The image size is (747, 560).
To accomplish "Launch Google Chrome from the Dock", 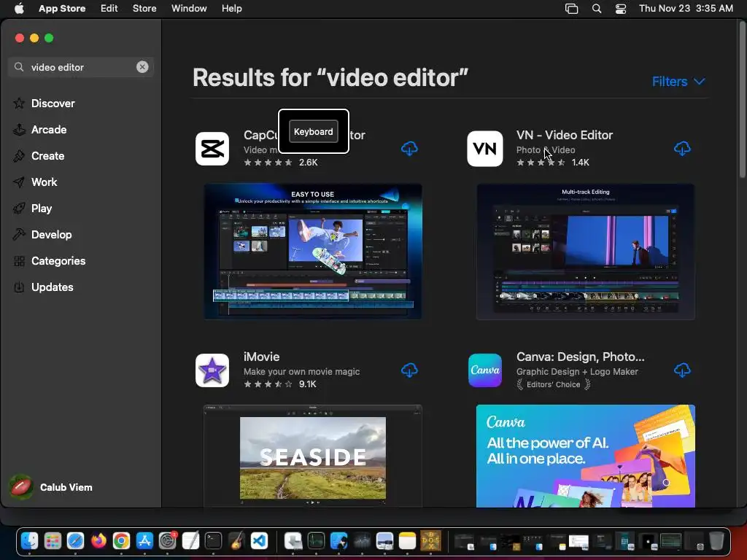I will click(122, 541).
